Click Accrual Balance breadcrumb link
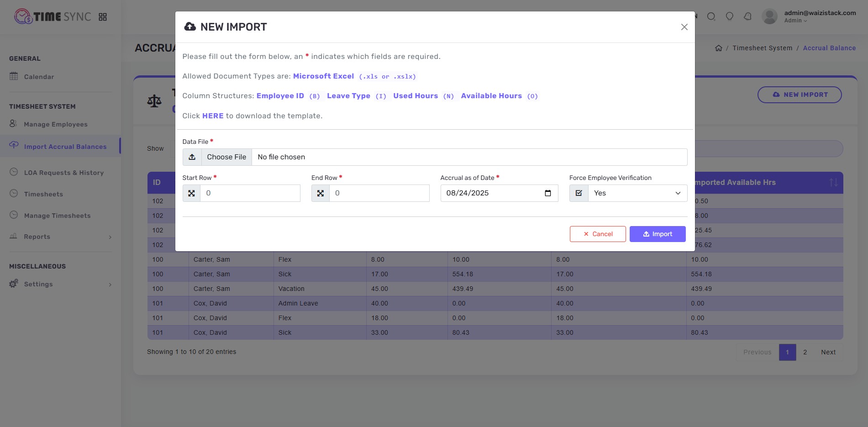Image resolution: width=868 pixels, height=427 pixels. [x=829, y=48]
